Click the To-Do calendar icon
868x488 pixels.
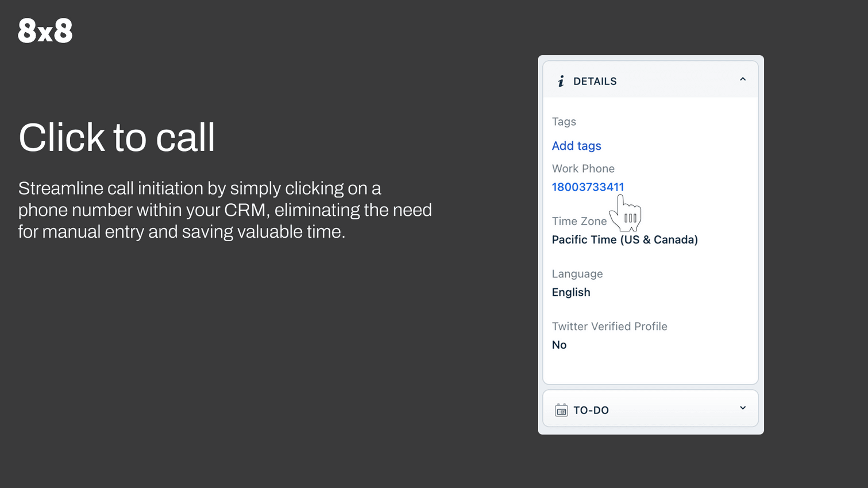(x=561, y=410)
